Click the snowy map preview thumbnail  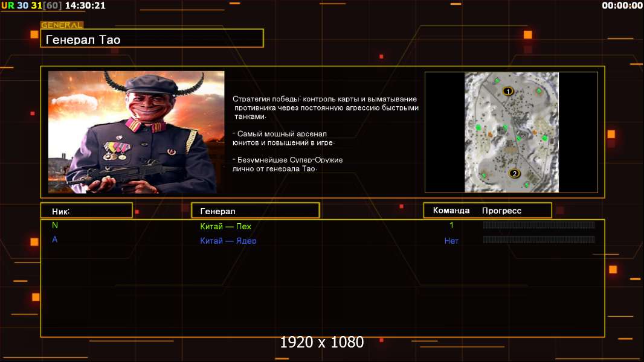point(511,132)
